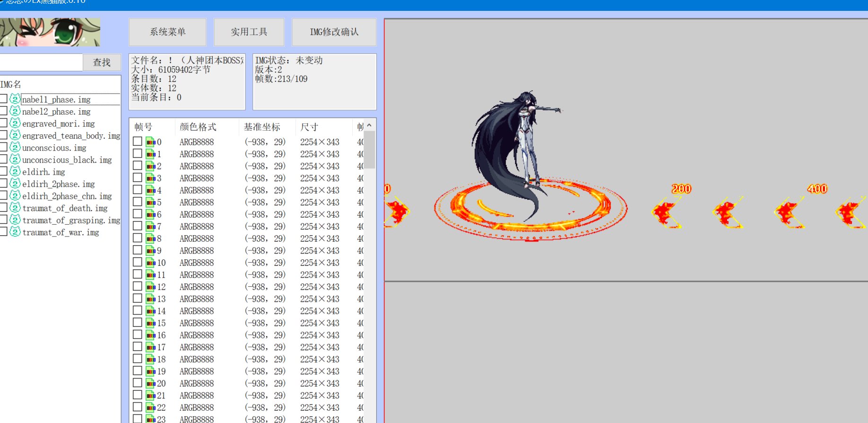Viewport: 868px width, 423px height.
Task: Click the frame 10 image icon
Action: point(151,262)
